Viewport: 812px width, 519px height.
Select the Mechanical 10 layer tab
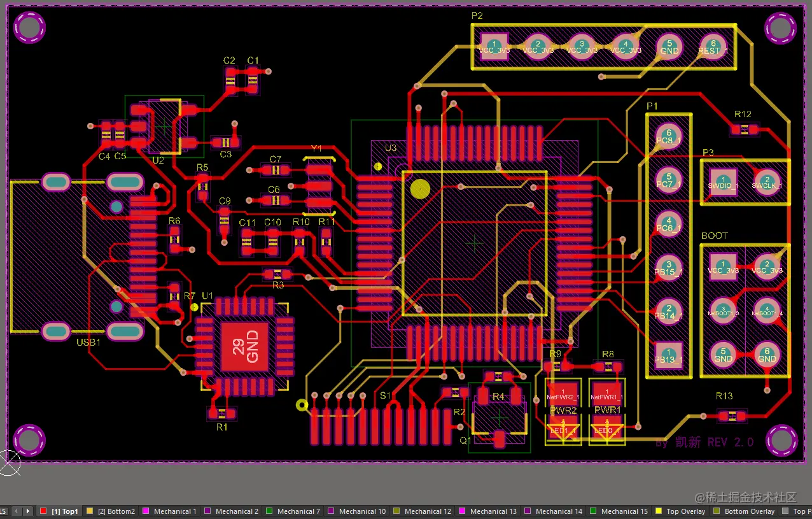[x=356, y=511]
